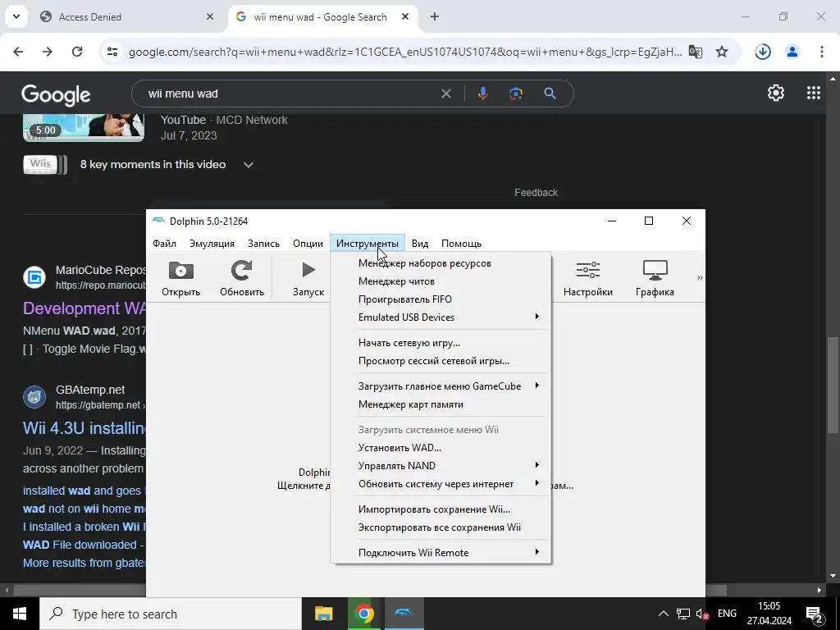Expand Dolphin toolbar overflow chevron

coord(699,277)
